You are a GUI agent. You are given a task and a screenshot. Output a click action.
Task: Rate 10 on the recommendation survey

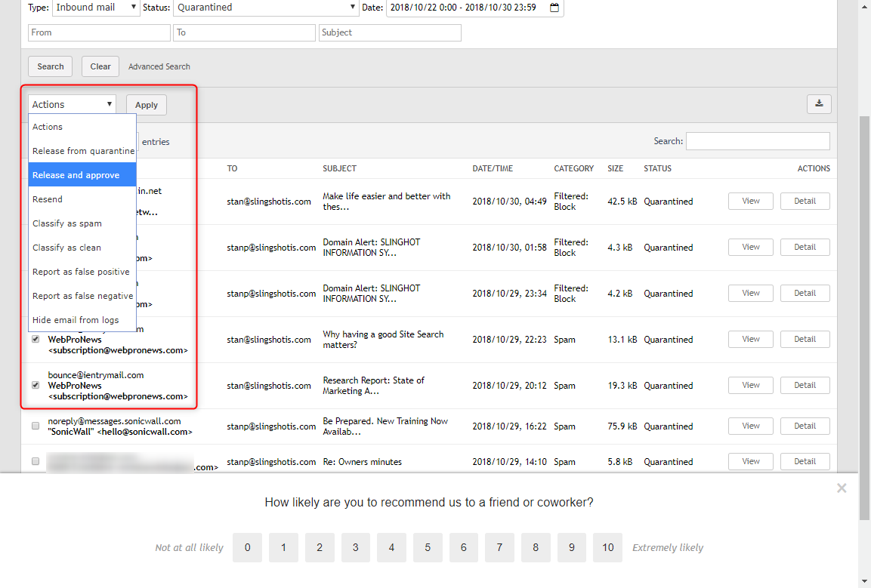(x=607, y=547)
